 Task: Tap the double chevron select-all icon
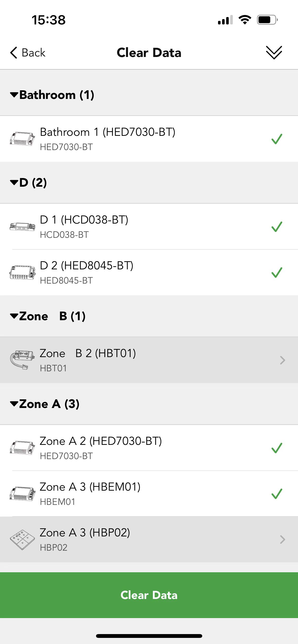pyautogui.click(x=274, y=53)
